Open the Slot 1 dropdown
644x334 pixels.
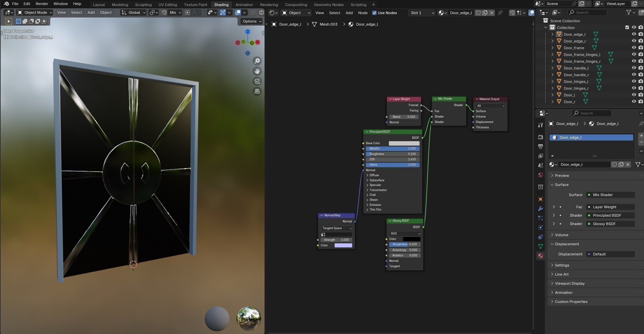click(422, 13)
